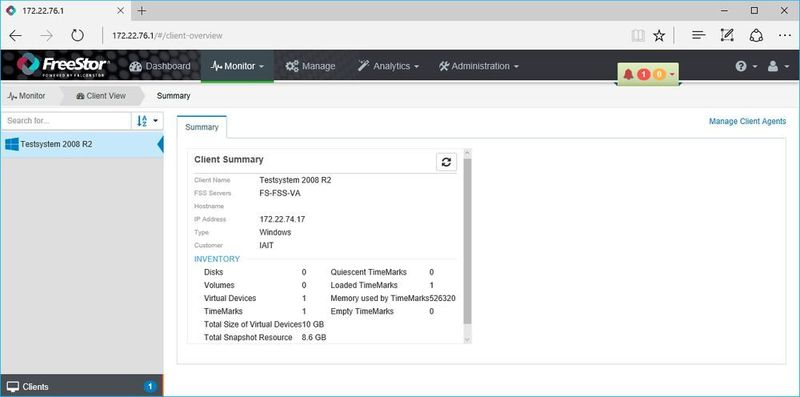Click the Monitor breadcrumb
This screenshot has width=800, height=397.
point(27,96)
